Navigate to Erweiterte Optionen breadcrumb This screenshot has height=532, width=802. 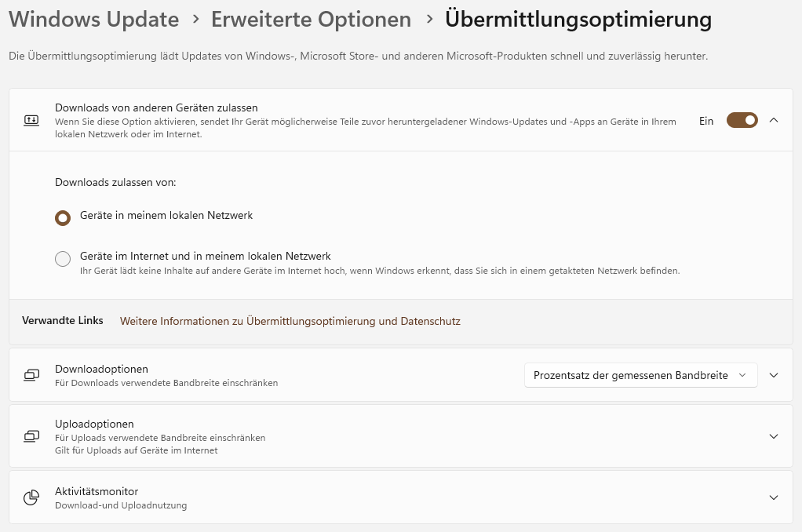311,20
